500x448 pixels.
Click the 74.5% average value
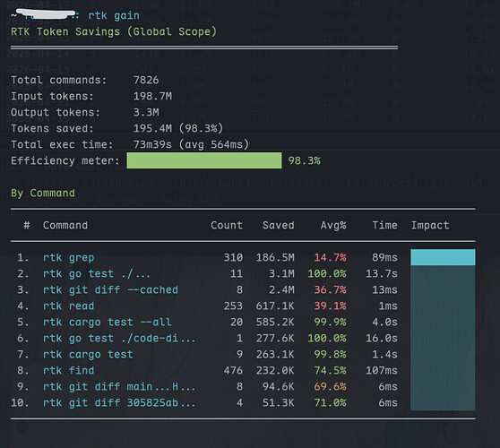tap(330, 370)
